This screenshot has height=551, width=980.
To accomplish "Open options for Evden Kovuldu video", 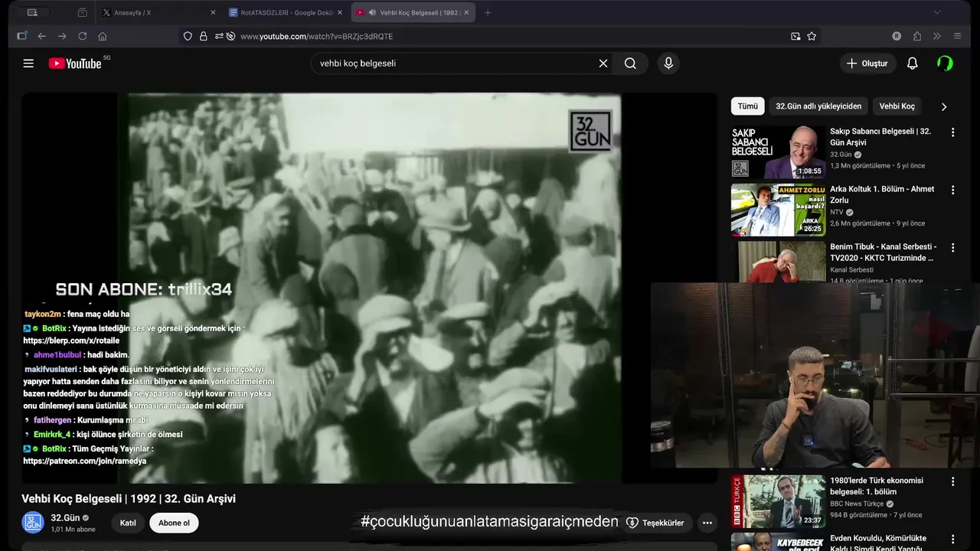I will 952,540.
